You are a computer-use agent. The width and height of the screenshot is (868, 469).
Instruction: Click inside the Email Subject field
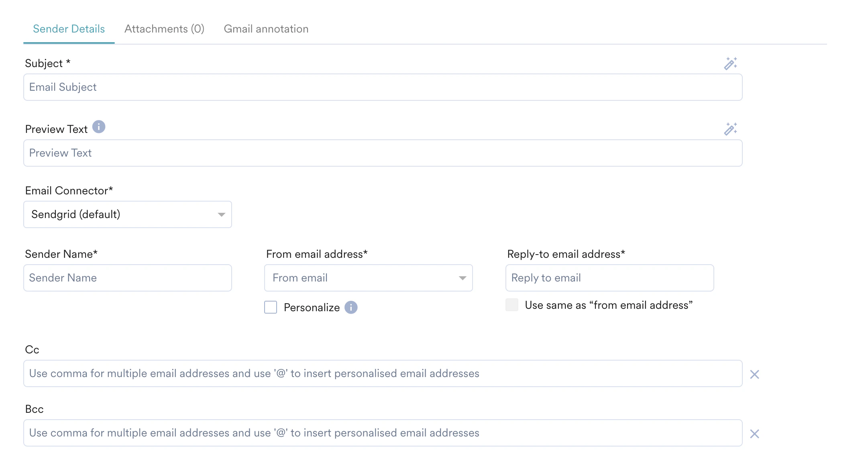[x=381, y=87]
